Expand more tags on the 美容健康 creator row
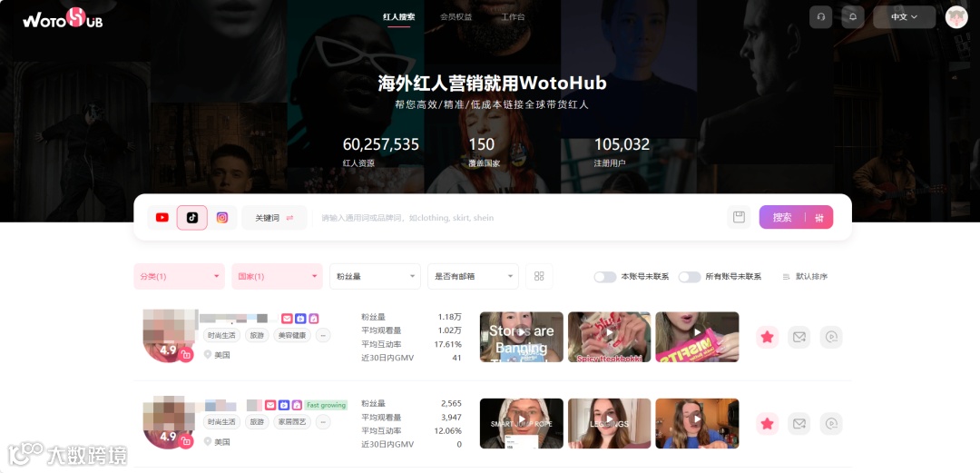The width and height of the screenshot is (980, 473). click(x=322, y=335)
